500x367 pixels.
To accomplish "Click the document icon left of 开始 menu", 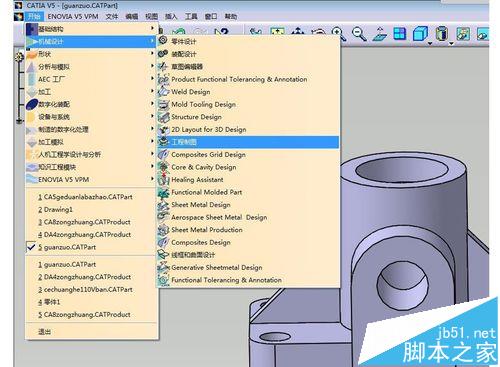I will click(19, 16).
